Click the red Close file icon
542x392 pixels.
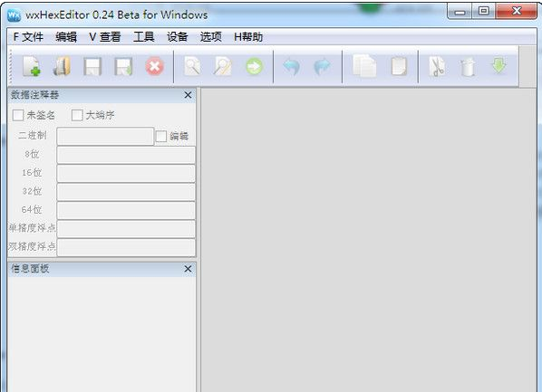pyautogui.click(x=154, y=67)
